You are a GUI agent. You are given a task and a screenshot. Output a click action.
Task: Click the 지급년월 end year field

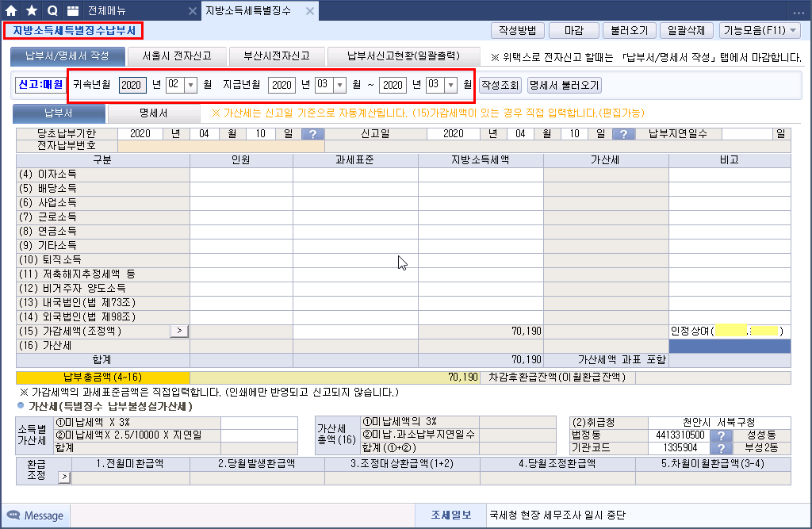click(x=393, y=85)
